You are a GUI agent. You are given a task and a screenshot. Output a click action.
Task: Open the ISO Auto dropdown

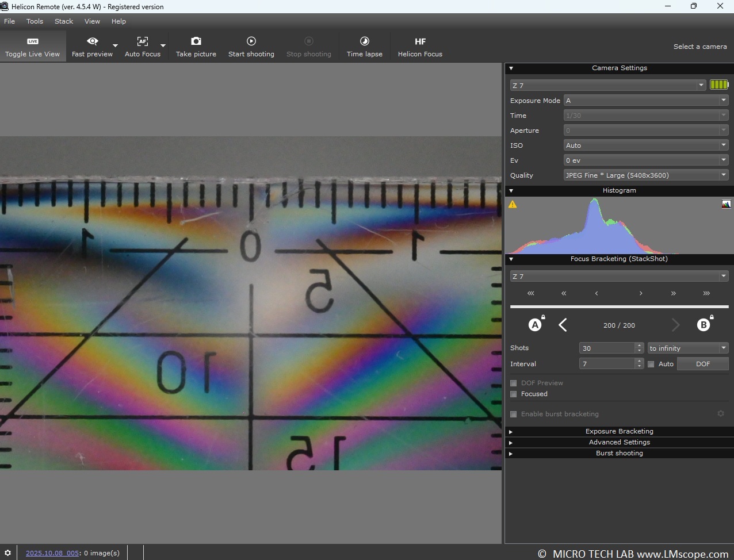[x=645, y=145]
